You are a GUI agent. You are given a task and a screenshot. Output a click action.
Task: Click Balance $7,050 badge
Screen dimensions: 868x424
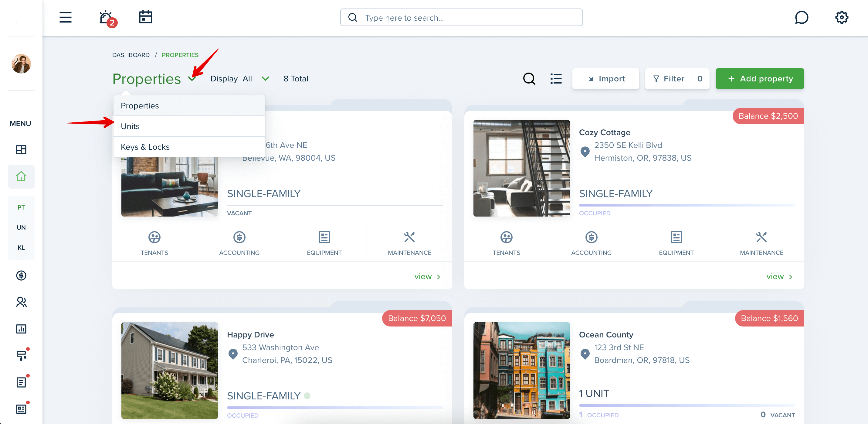tap(417, 318)
